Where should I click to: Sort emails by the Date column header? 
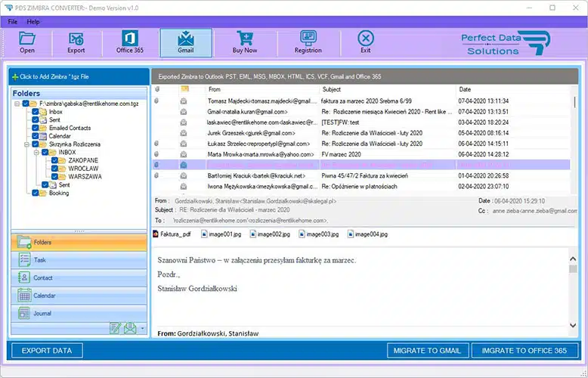(x=513, y=89)
